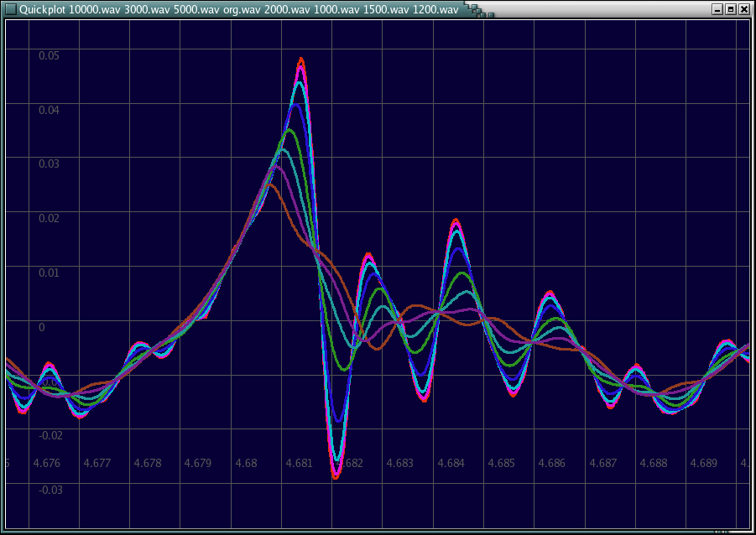This screenshot has height=535, width=756.
Task: Select the 4.68 x-axis tick label
Action: point(247,463)
